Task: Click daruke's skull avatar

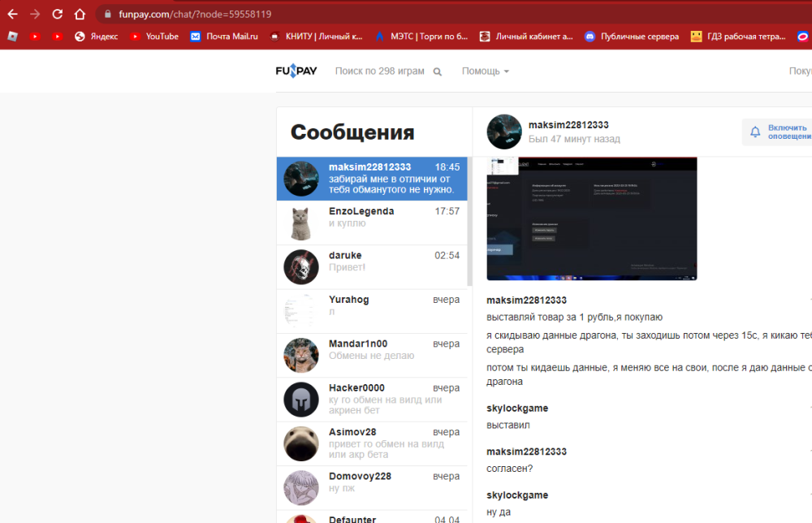Action: [301, 267]
